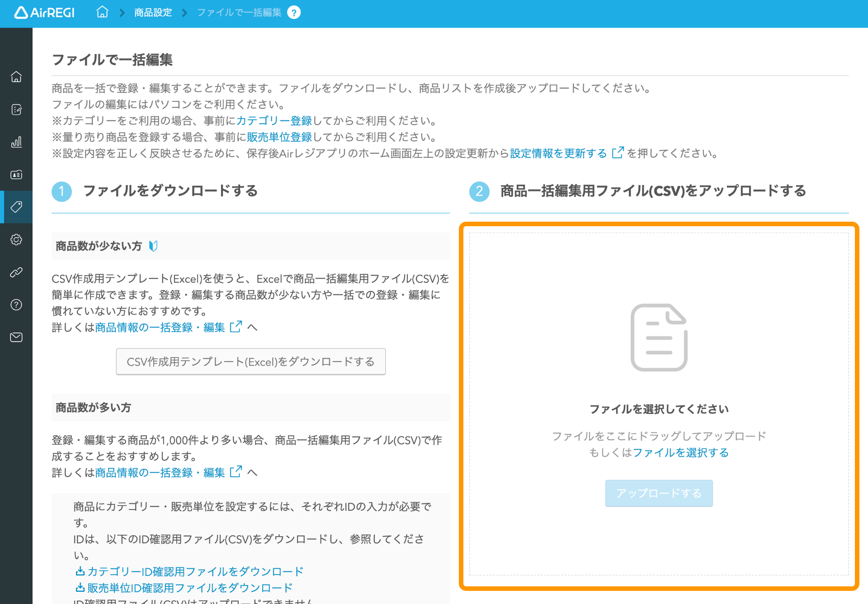868x604 pixels.
Task: Download the CSV作成用テンプレート(Excel)
Action: click(251, 361)
